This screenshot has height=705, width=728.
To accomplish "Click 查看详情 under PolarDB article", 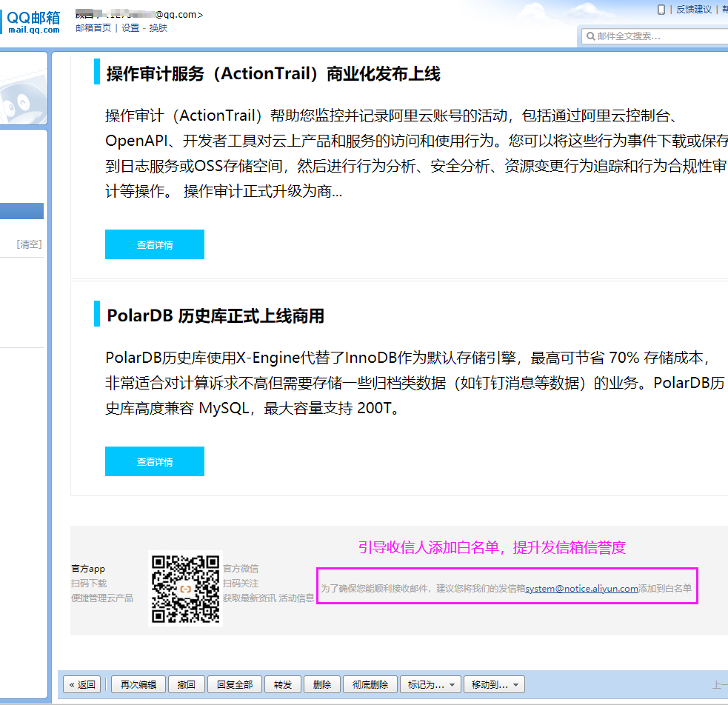I will click(155, 461).
